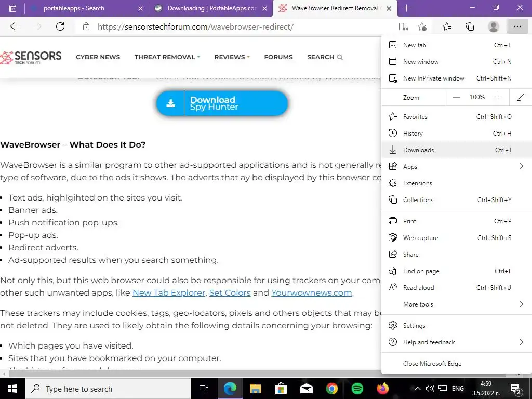Open Task View on the taskbar
This screenshot has height=399, width=532.
click(204, 389)
